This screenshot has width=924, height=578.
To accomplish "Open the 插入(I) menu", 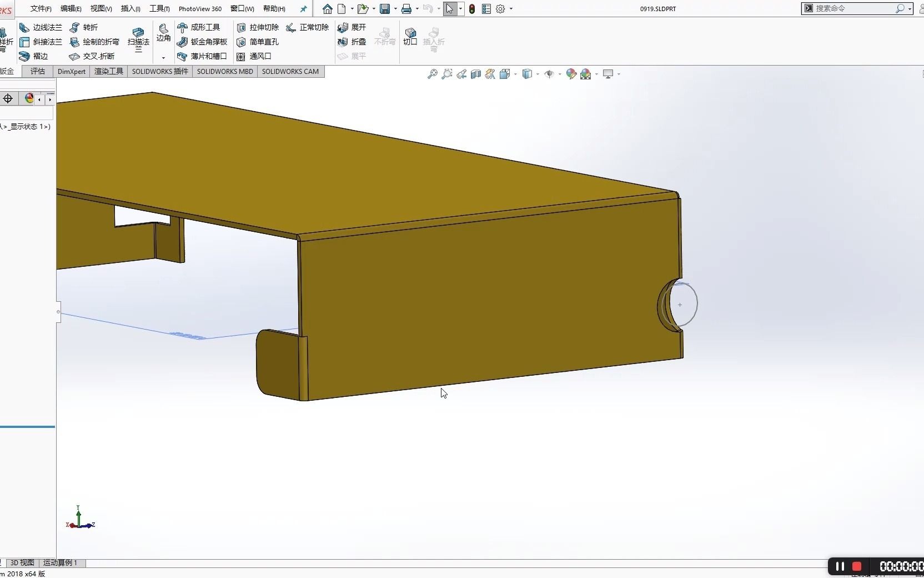I will pyautogui.click(x=130, y=9).
